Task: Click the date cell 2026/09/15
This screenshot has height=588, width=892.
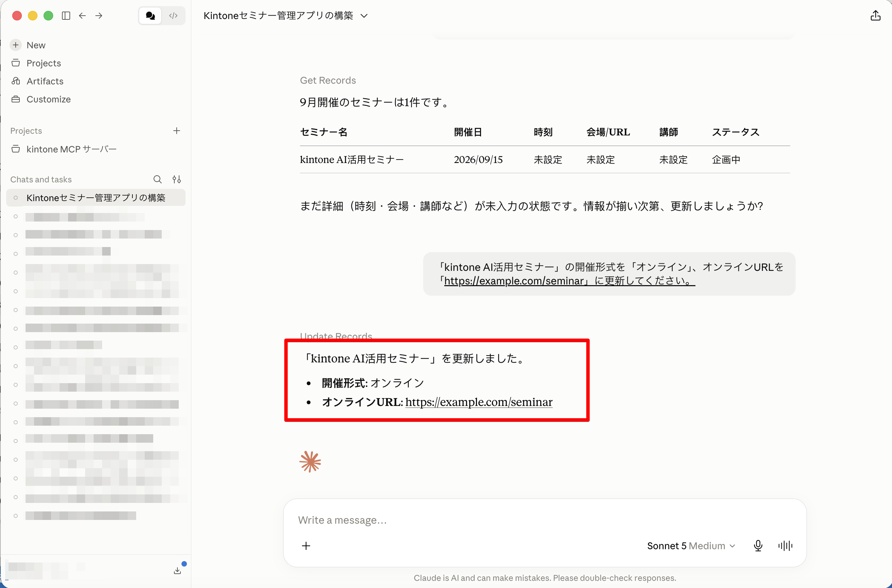Action: 478,160
